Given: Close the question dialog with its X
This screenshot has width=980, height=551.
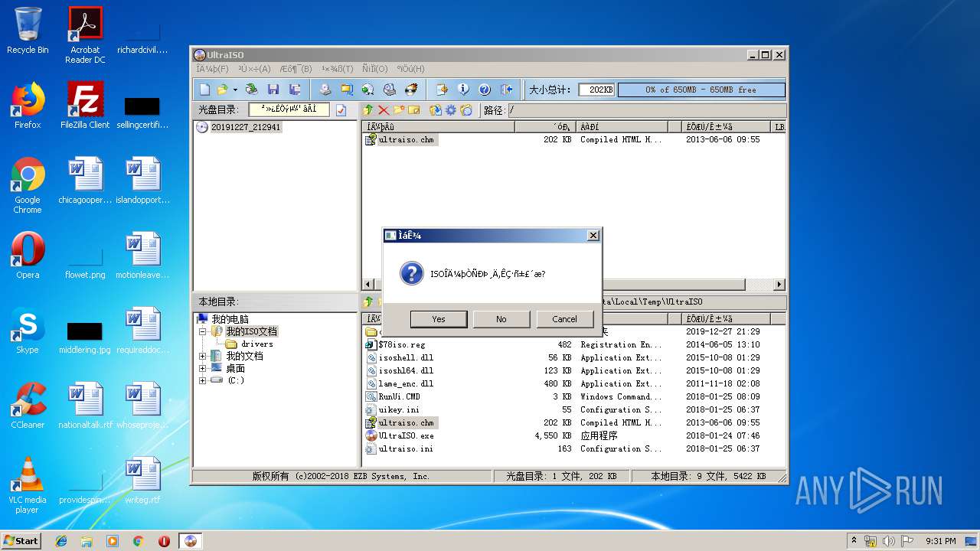Looking at the screenshot, I should 593,236.
